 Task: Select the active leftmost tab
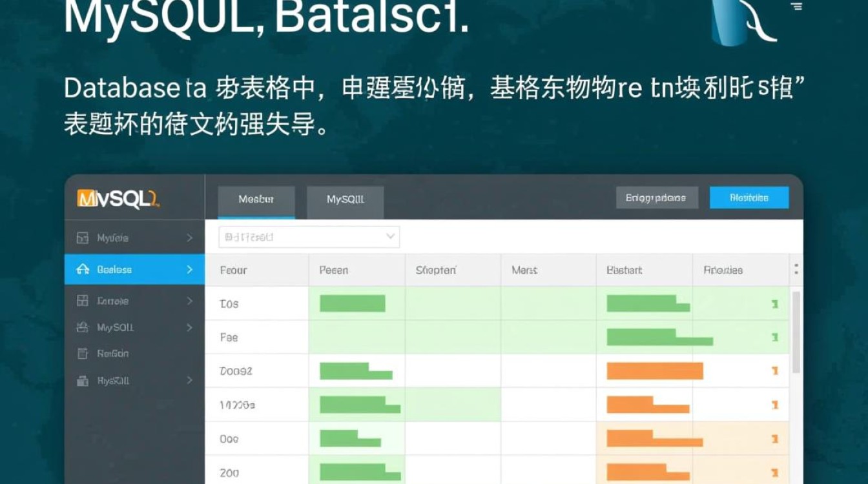257,199
